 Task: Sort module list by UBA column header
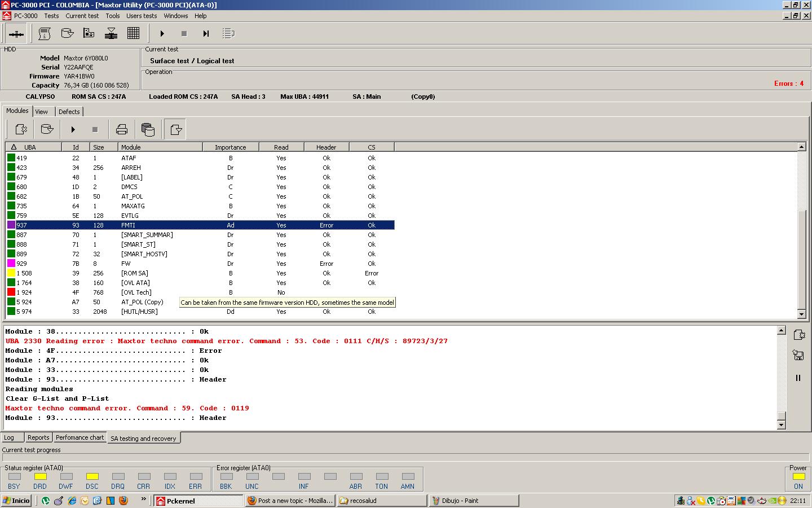[34, 147]
